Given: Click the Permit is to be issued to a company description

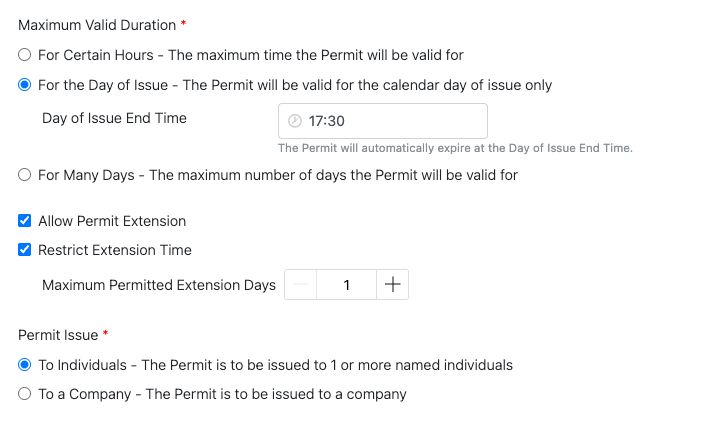Looking at the screenshot, I should (276, 394).
